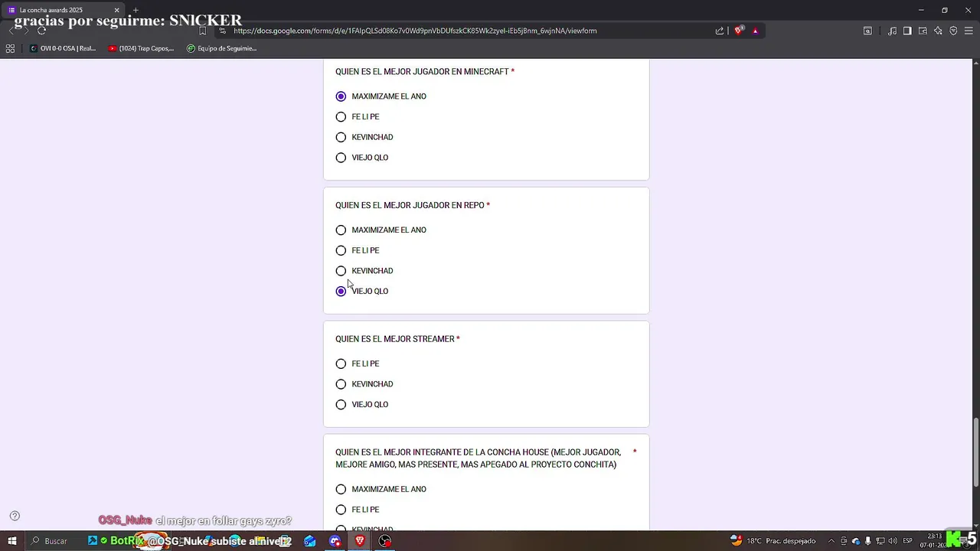Open the OBS Studio taskbar icon
The height and width of the screenshot is (551, 980).
[385, 541]
